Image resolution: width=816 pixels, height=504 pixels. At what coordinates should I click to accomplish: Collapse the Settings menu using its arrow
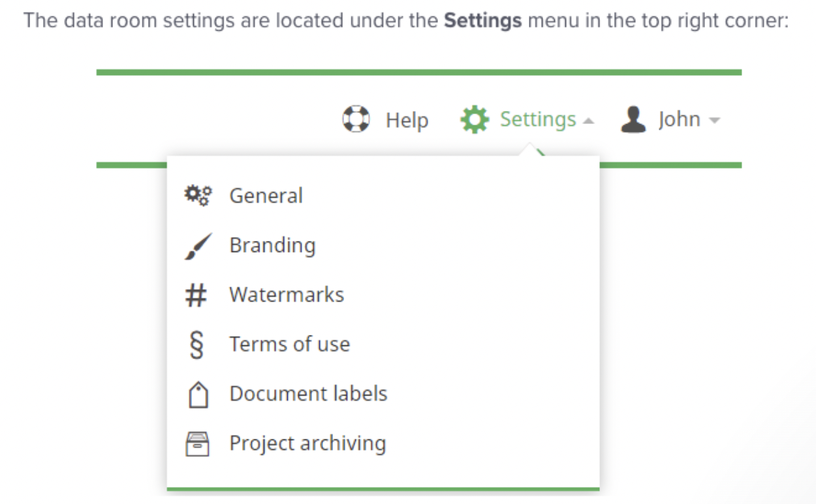click(588, 121)
